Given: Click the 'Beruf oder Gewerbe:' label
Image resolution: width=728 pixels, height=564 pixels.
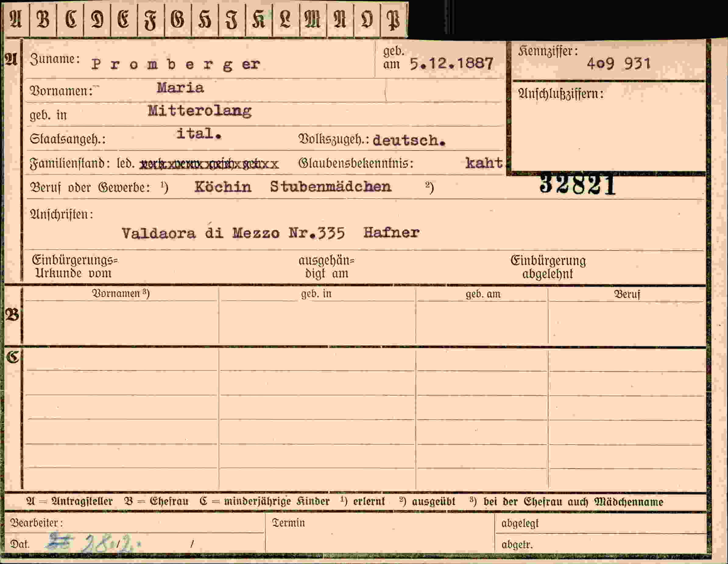Looking at the screenshot, I should point(90,187).
